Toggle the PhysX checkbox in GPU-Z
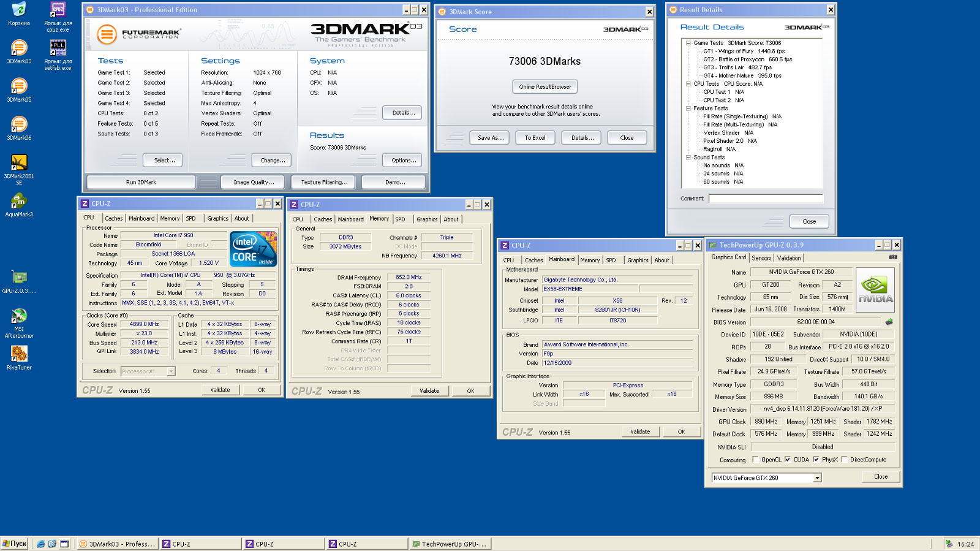980x551 pixels. click(x=816, y=459)
